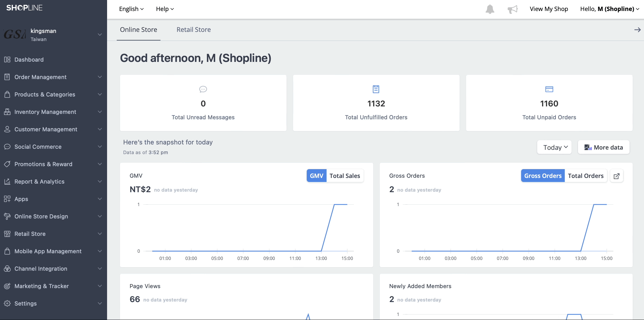Click the unread messages speech bubble icon
The height and width of the screenshot is (320, 644).
[203, 89]
